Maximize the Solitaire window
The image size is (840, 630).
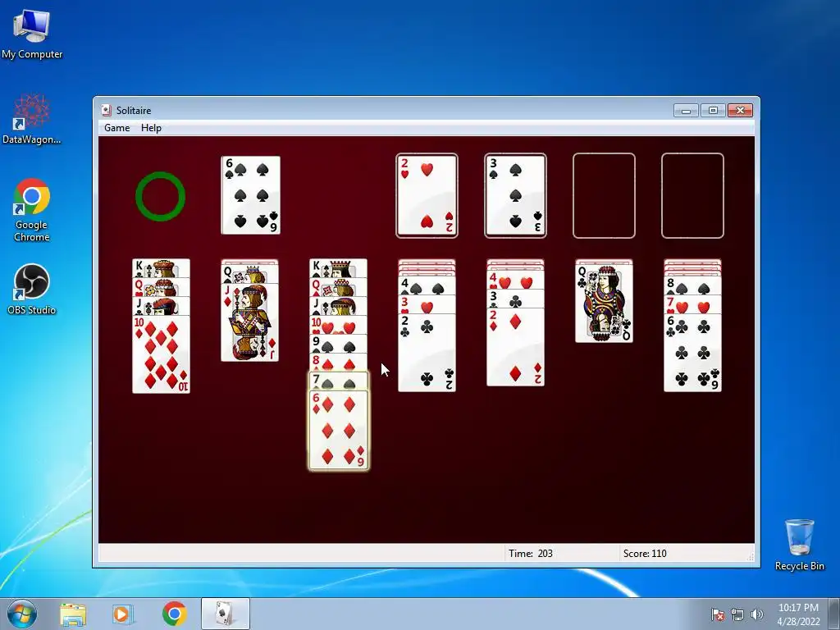point(713,111)
